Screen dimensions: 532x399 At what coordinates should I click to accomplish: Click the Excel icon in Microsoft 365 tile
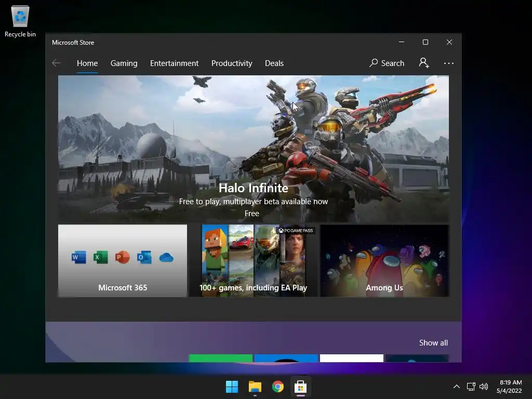(x=101, y=257)
